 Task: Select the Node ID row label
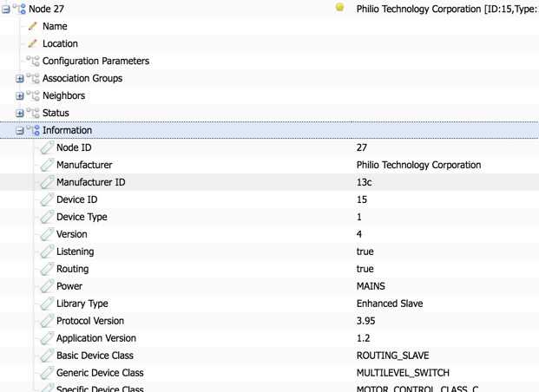click(74, 147)
